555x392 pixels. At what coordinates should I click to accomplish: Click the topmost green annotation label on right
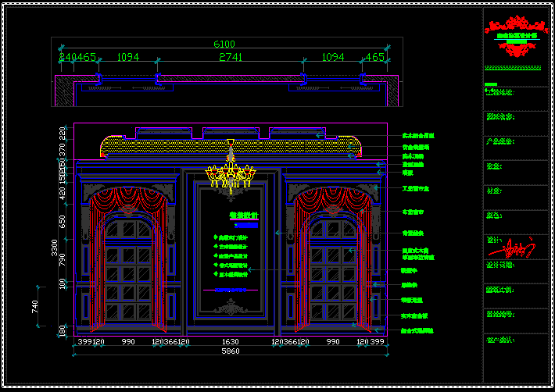coord(418,135)
